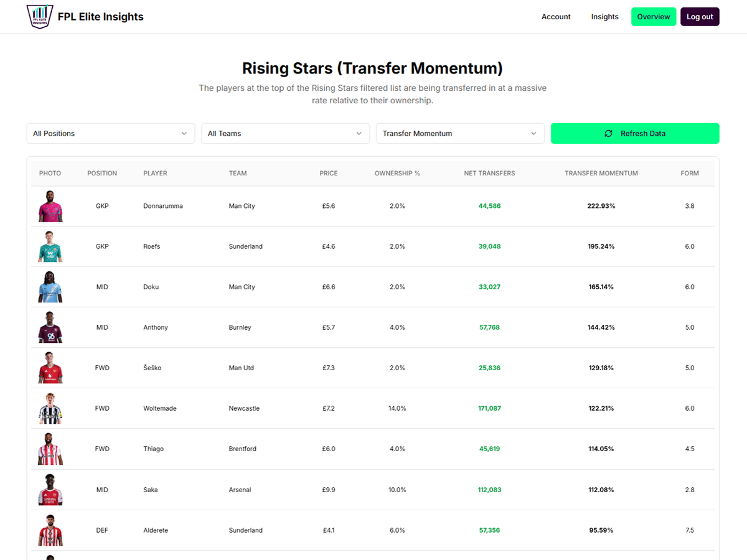Click the green Overview button

coord(653,17)
